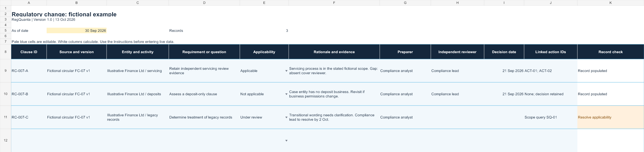Select 'RegQuanta | Version 1.0' subtitle cell
The image size is (644, 152).
click(43, 20)
